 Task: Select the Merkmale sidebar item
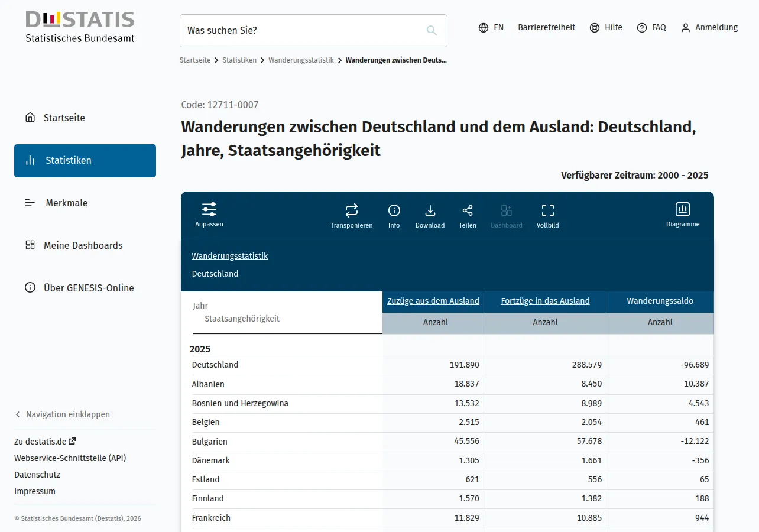coord(85,203)
